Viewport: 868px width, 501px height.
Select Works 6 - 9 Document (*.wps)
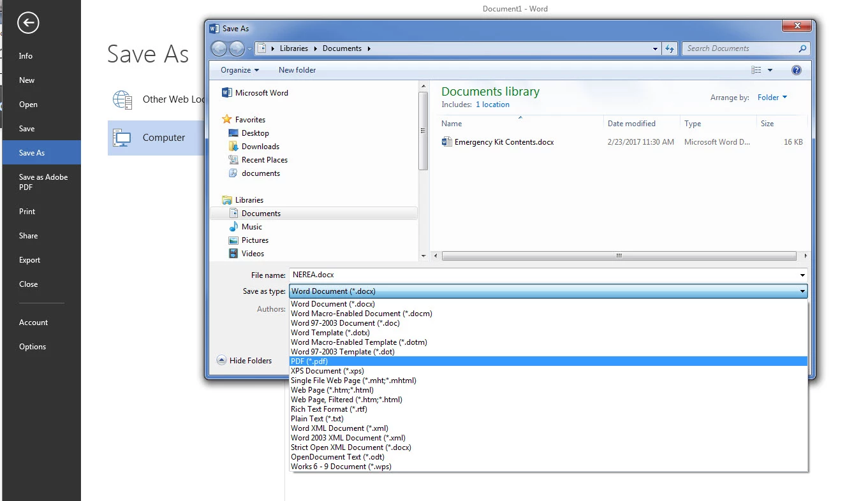point(548,467)
